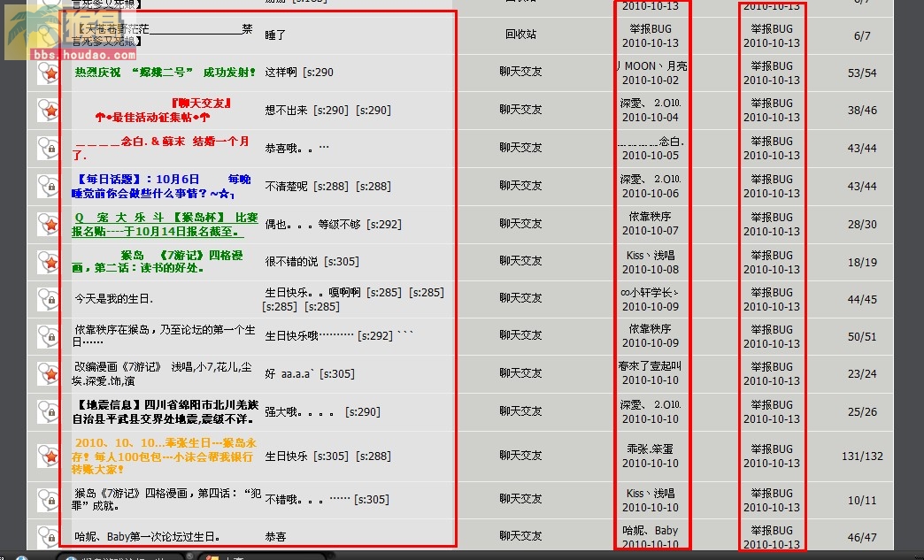Click last poster 举报BUG in 18/19 row

click(772, 255)
